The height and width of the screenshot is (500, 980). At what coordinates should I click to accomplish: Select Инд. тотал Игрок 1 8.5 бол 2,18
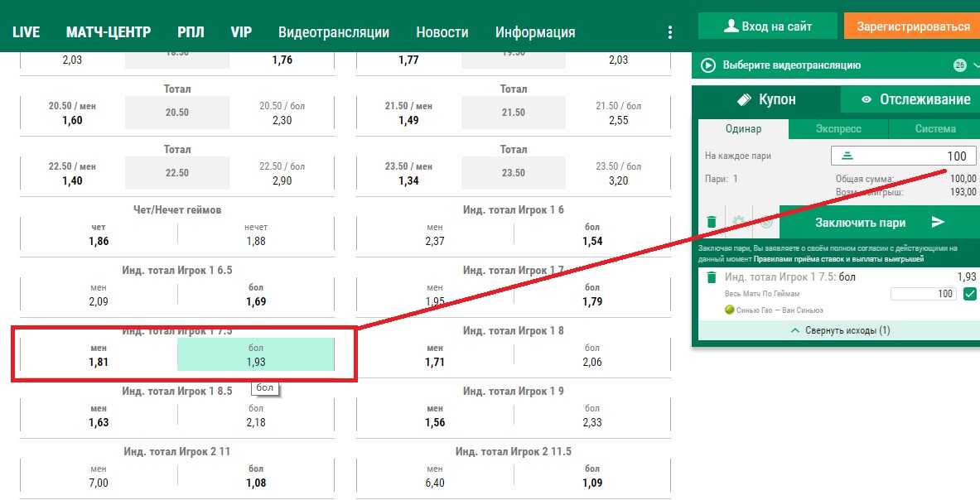[x=256, y=416]
